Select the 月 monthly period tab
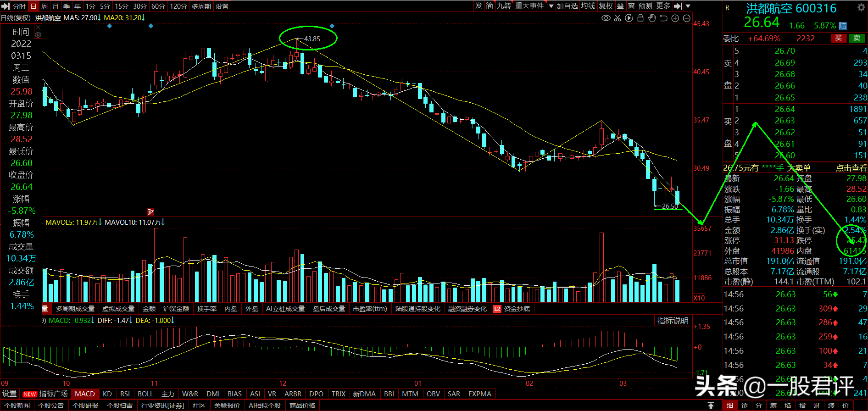The image size is (868, 411). [x=56, y=6]
